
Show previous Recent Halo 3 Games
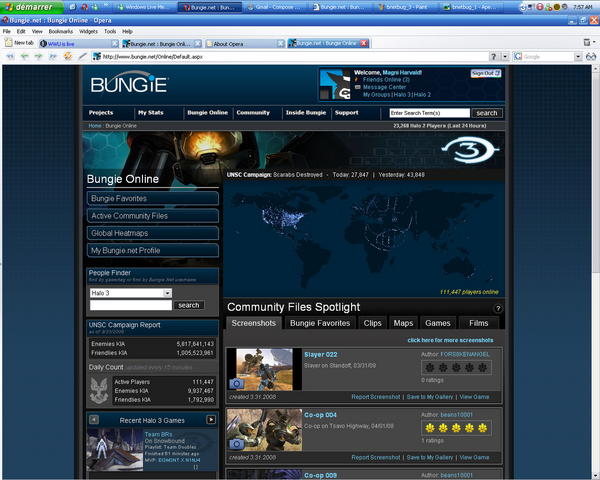tap(94, 420)
